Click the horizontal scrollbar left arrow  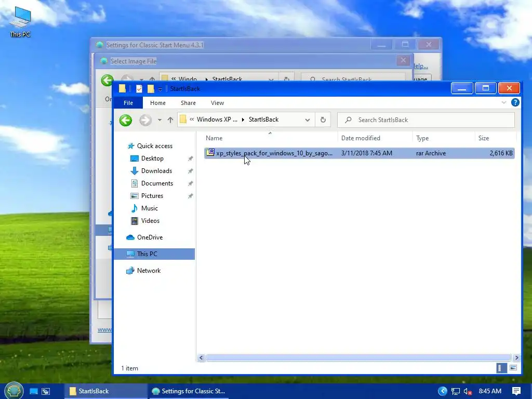[201, 357]
